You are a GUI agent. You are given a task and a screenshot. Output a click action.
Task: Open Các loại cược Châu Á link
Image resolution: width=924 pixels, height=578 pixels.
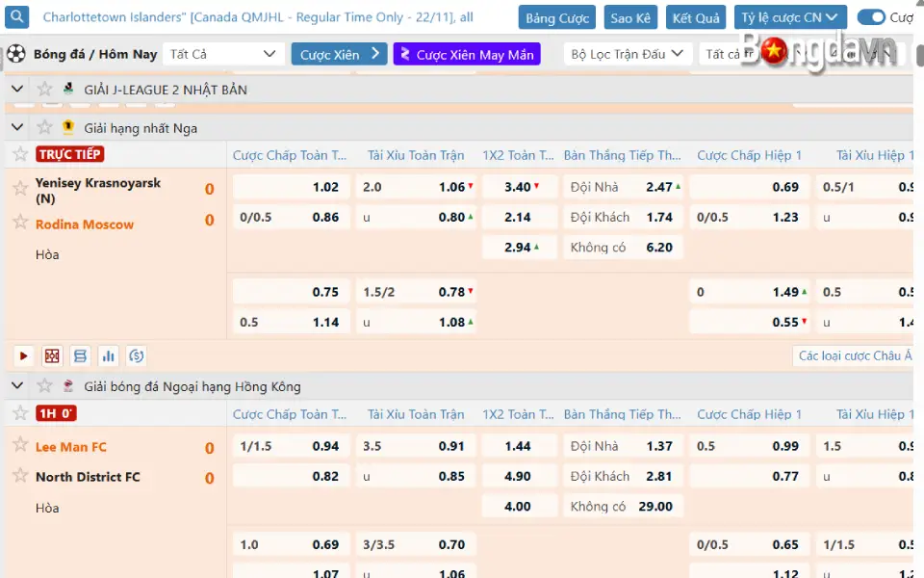click(854, 356)
